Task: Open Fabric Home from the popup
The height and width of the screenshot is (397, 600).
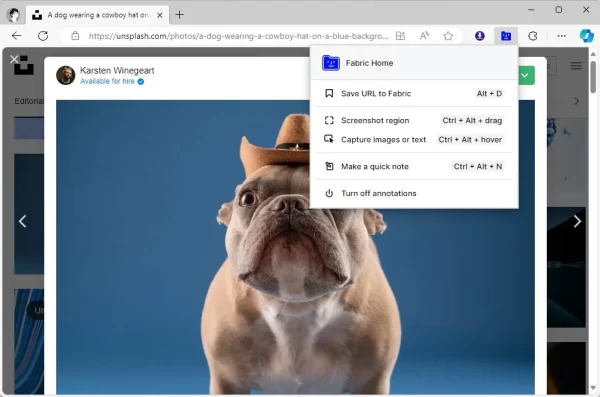Action: click(x=414, y=63)
